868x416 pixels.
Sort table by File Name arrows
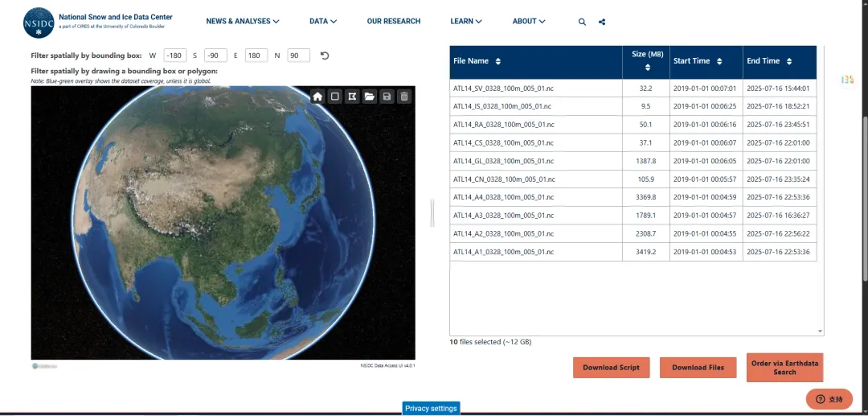point(498,61)
